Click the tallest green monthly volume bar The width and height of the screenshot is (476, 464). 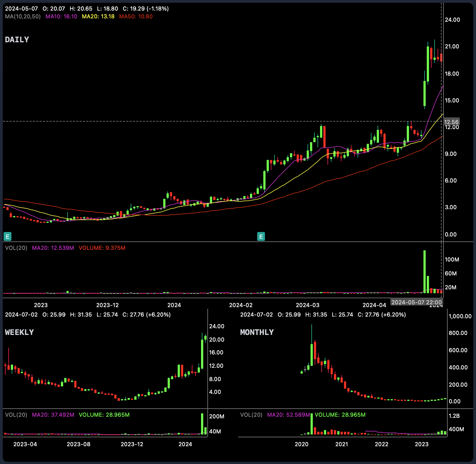[x=312, y=424]
